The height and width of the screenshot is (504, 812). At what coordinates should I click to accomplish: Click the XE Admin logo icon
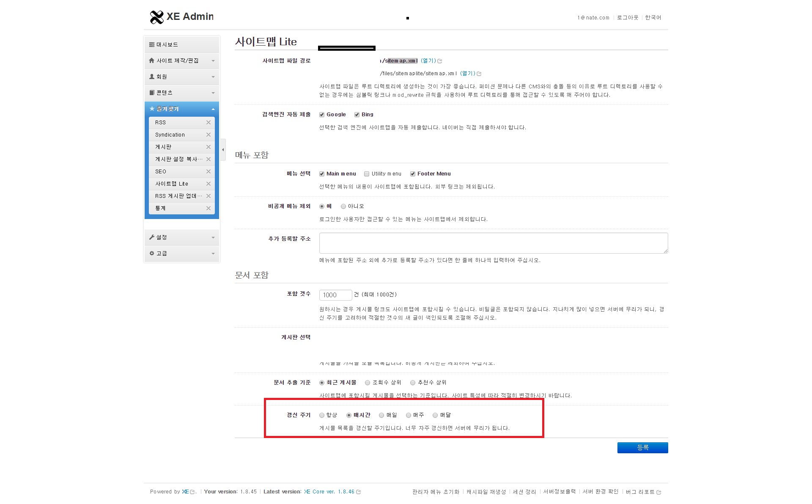pyautogui.click(x=156, y=17)
